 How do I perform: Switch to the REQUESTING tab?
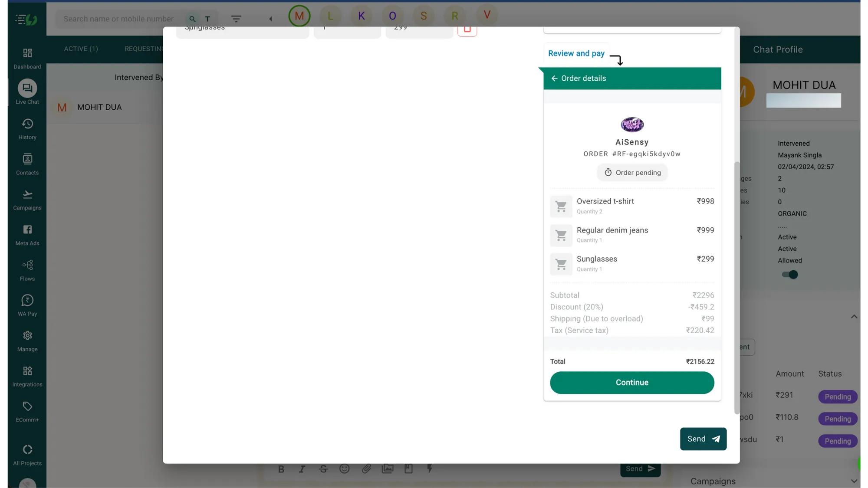(x=145, y=49)
